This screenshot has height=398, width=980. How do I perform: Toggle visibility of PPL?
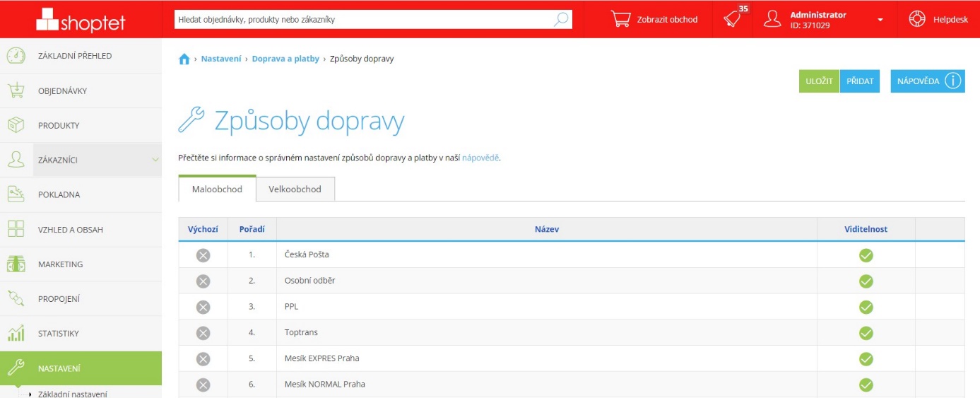tap(866, 307)
